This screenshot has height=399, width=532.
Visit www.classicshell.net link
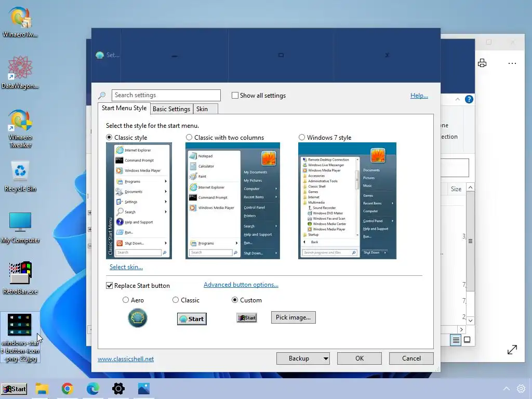click(x=126, y=359)
